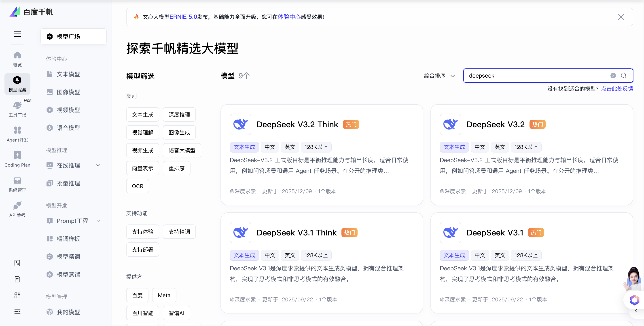Toggle the 支持精调 filter chip

179,232
